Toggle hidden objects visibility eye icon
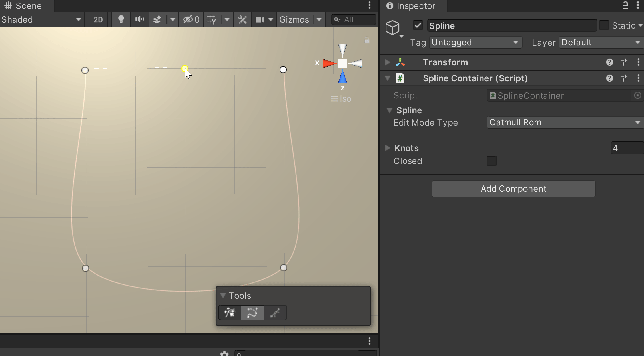Viewport: 644px width, 356px height. [x=191, y=19]
